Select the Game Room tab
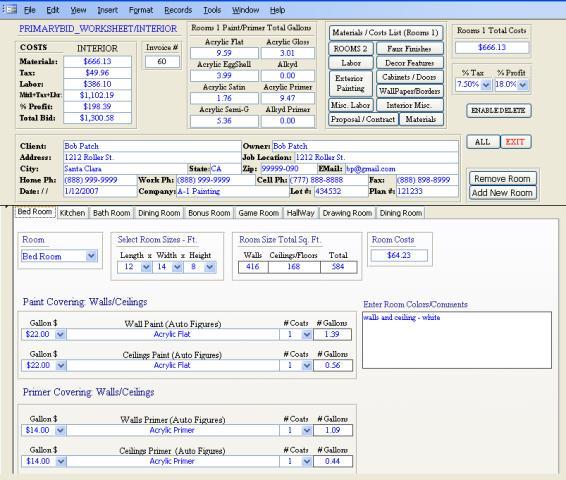The image size is (566, 480). (x=258, y=213)
